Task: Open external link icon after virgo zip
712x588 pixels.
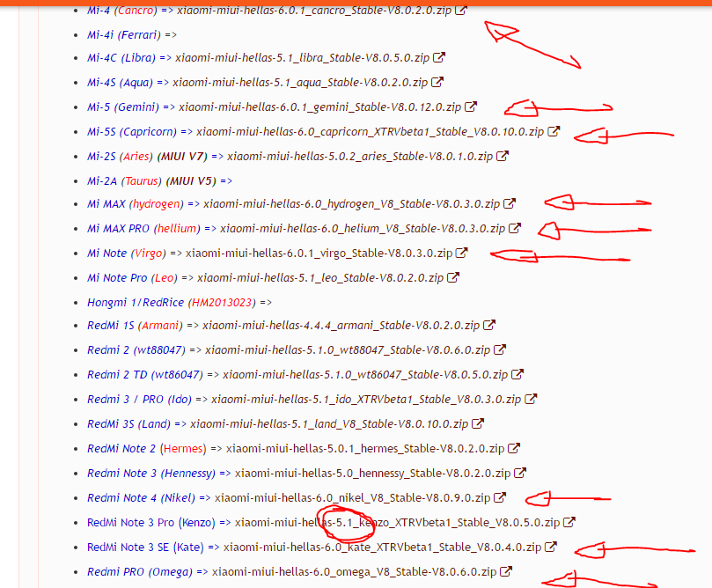Action: click(462, 253)
